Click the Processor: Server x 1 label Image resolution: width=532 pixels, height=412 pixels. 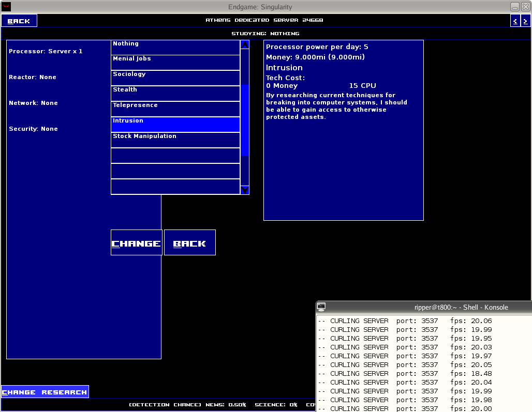pos(46,52)
